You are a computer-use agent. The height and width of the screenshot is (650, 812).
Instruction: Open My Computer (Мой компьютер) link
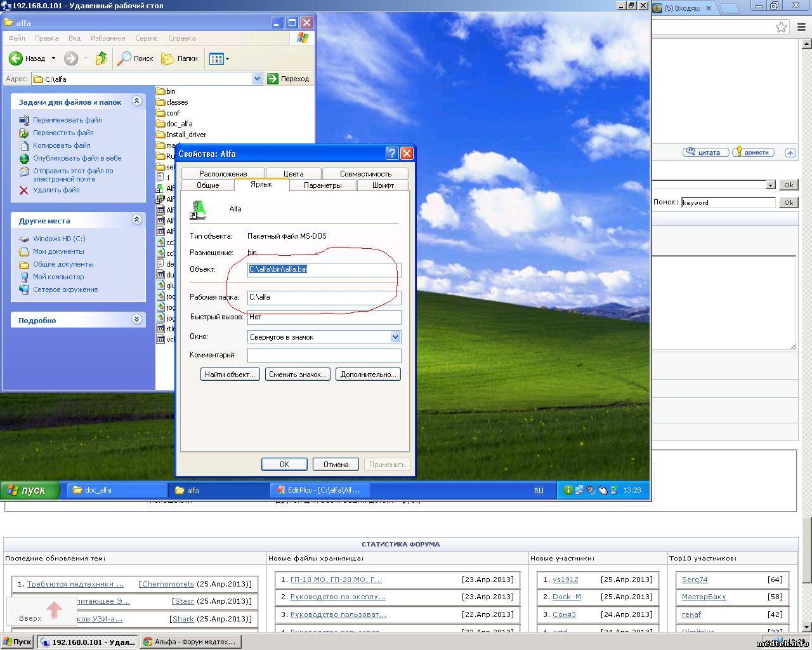58,277
